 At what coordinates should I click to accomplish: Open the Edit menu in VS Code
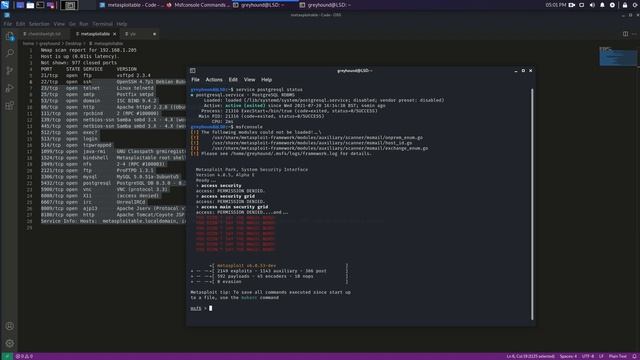[20, 24]
